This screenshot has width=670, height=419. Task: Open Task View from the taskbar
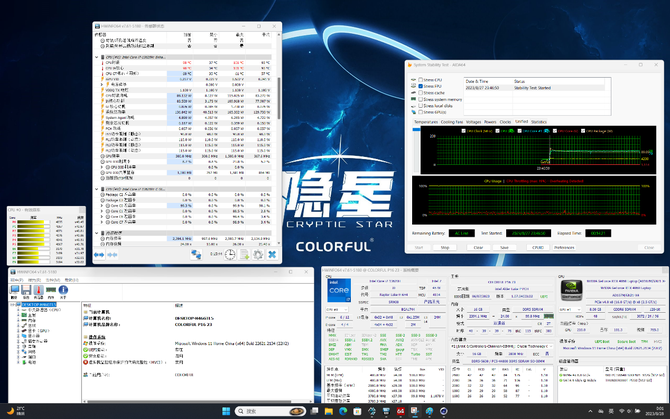coord(314,411)
